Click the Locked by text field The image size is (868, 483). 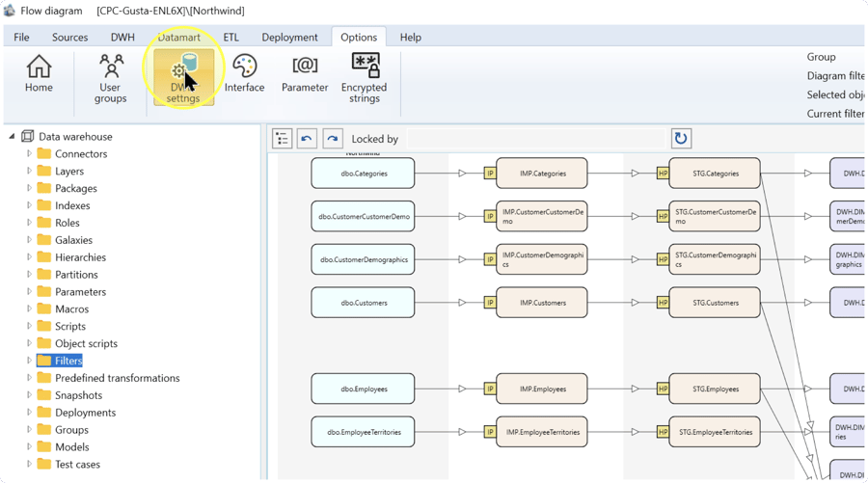(536, 138)
